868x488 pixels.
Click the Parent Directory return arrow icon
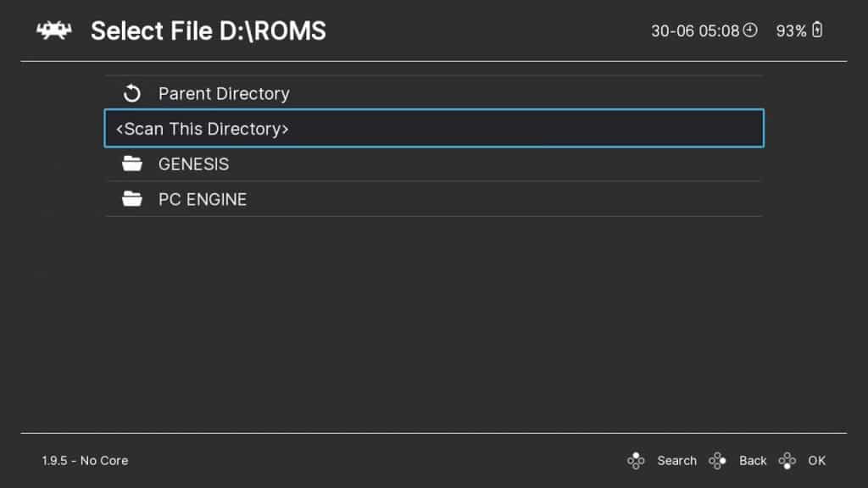point(131,93)
